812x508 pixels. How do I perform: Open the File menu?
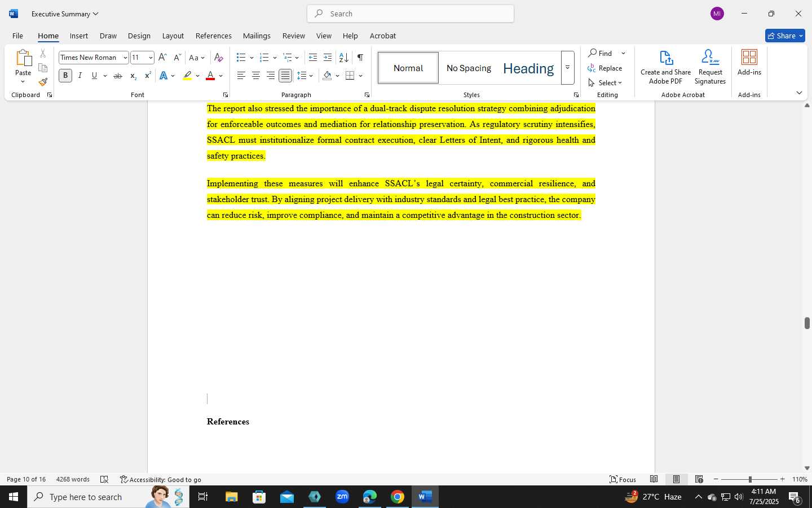17,36
